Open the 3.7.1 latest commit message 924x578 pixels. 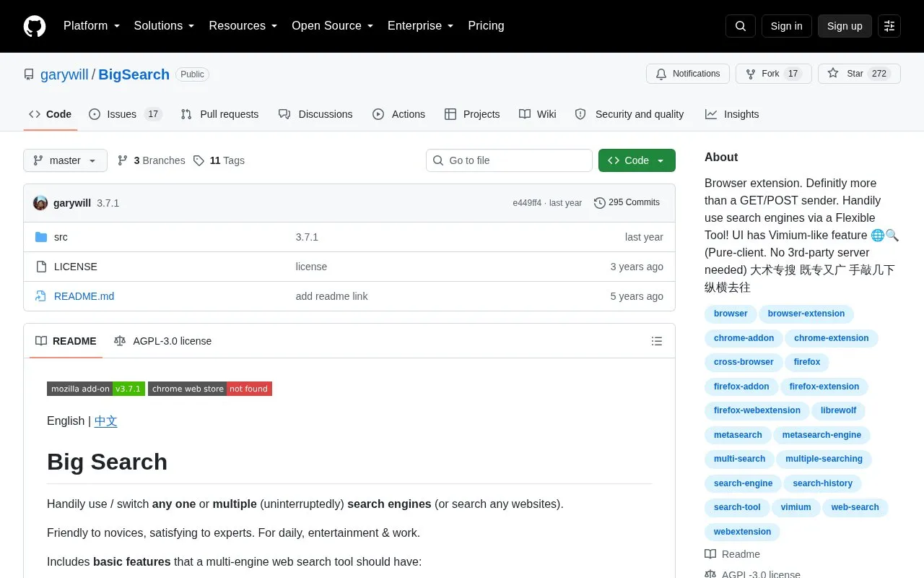[x=108, y=203]
